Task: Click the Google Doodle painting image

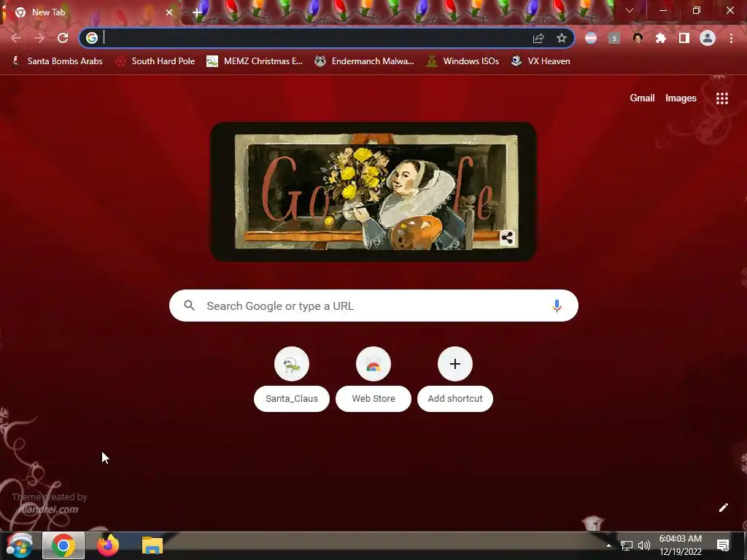Action: point(373,192)
